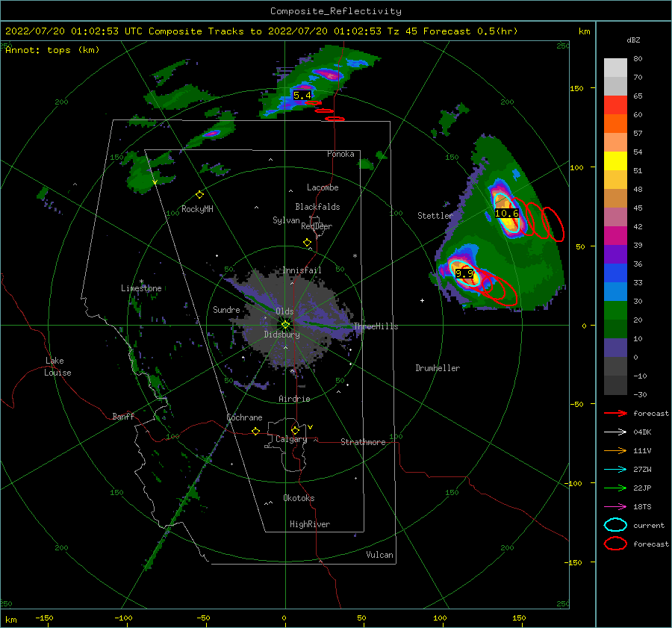
Task: Click the red forecast ellipse legend icon
Action: (615, 544)
